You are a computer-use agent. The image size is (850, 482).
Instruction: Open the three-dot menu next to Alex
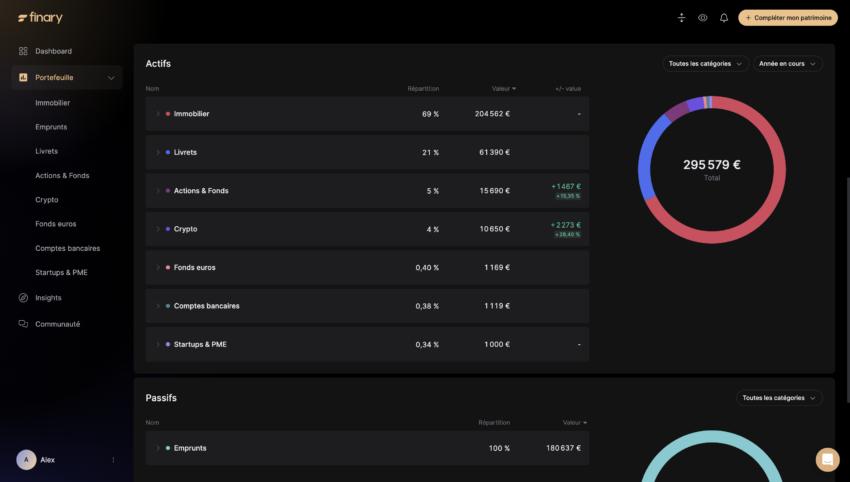pos(113,460)
